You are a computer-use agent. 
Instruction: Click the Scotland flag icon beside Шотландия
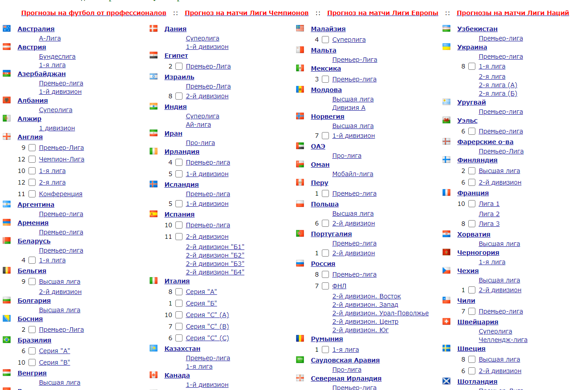point(446,381)
